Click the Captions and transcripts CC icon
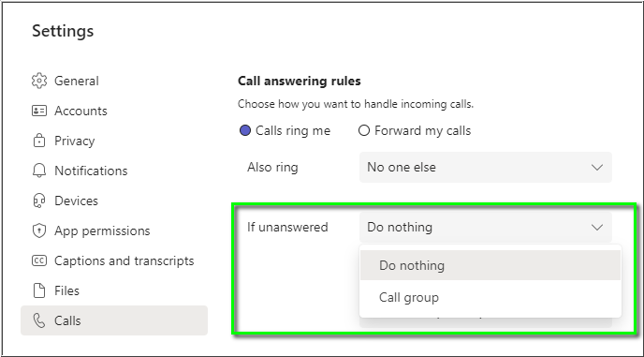644x357 pixels. click(x=39, y=260)
